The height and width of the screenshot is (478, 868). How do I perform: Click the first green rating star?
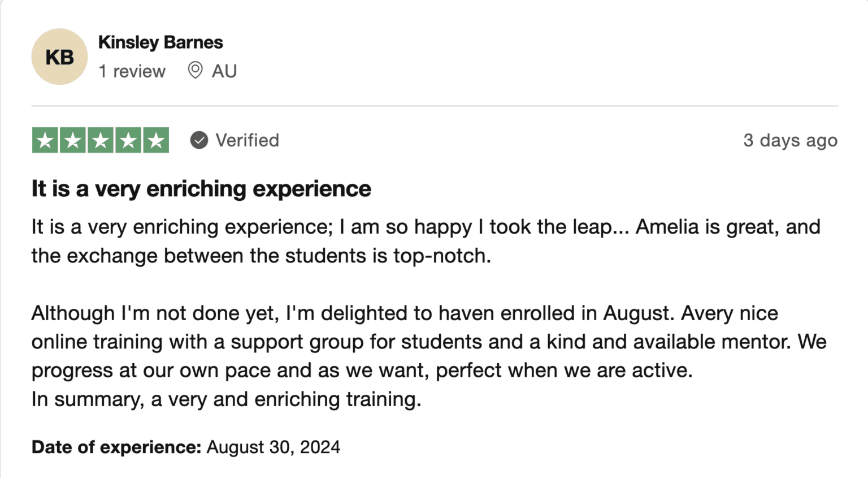[x=45, y=140]
